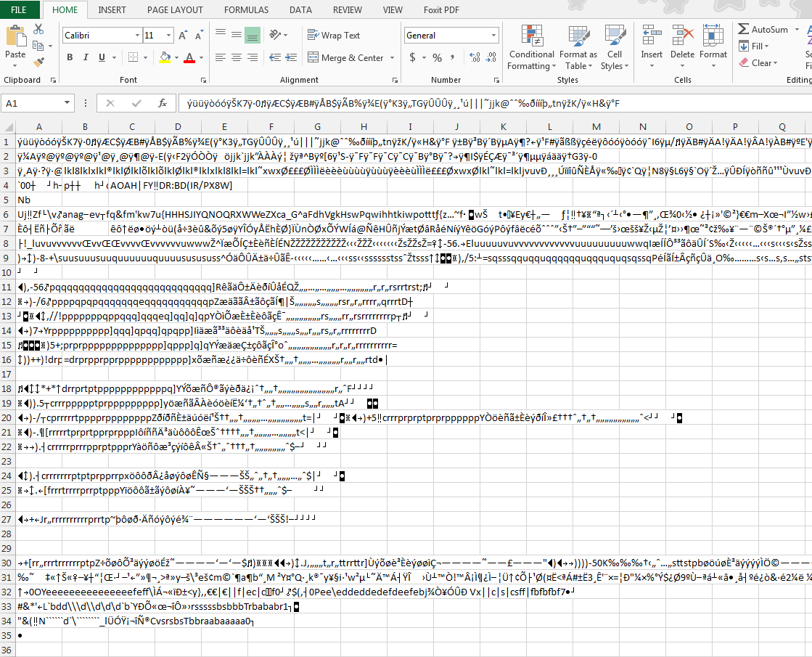Switch to the REVIEW tab
Screen dimensions: 812x657
[348, 10]
